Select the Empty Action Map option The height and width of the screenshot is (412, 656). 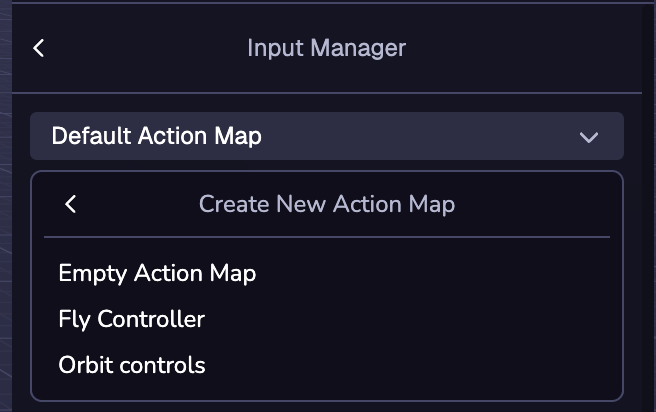157,273
